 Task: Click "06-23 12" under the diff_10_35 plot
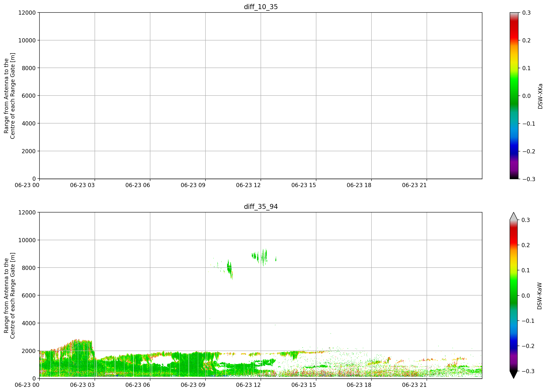click(x=249, y=185)
